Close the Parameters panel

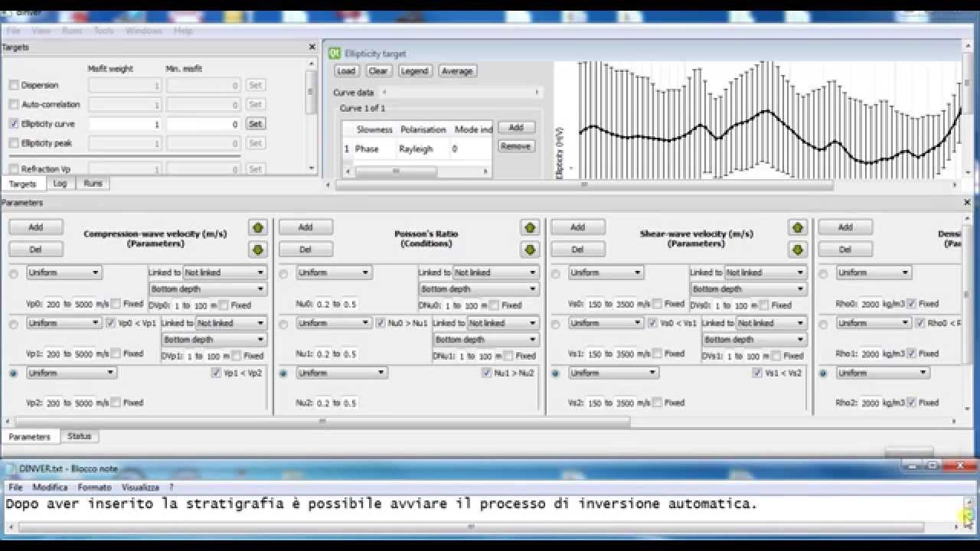tap(967, 202)
